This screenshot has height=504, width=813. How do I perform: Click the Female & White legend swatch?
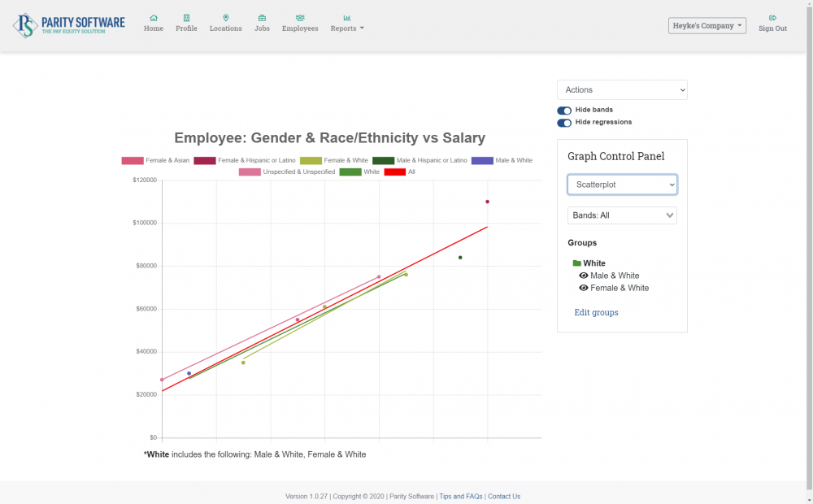coord(311,161)
